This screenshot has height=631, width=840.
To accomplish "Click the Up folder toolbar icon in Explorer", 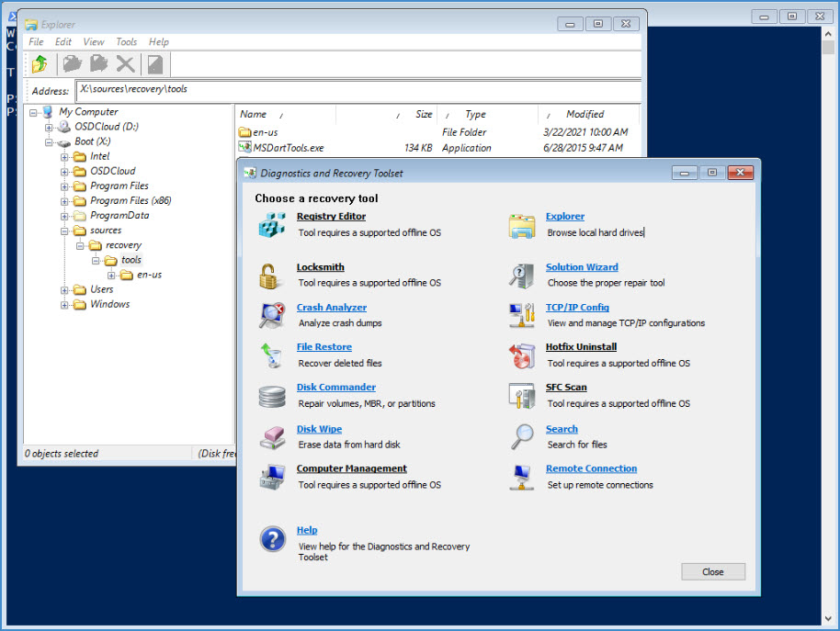I will tap(40, 64).
